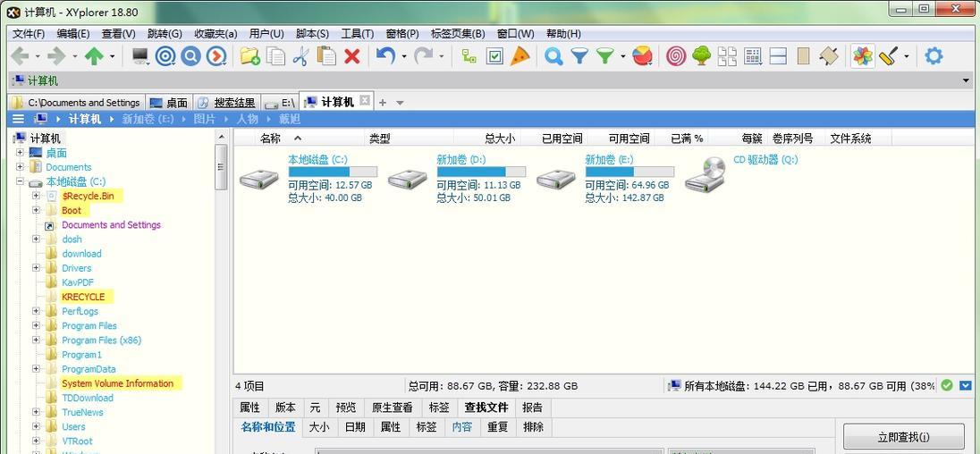Image resolution: width=980 pixels, height=454 pixels.
Task: Add a new tab with plus button
Action: pos(383,103)
